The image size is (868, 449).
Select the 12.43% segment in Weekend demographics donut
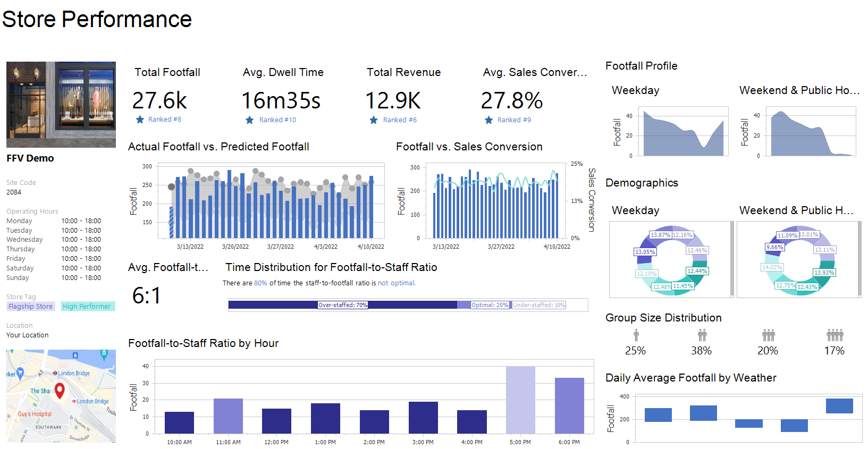[x=807, y=287]
